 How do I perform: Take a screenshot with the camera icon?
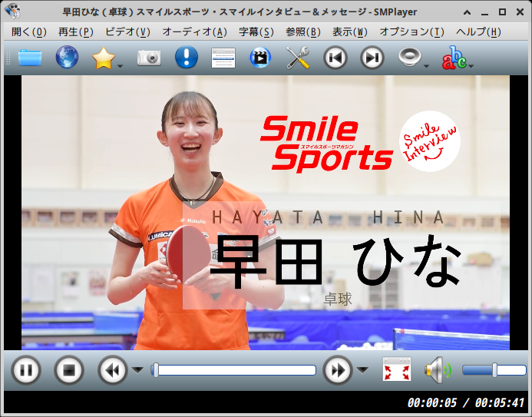click(149, 58)
